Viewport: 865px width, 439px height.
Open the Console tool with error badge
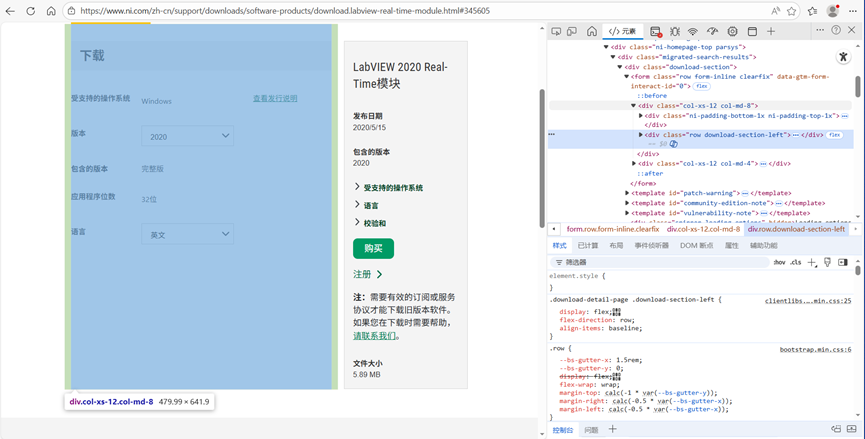tap(655, 31)
